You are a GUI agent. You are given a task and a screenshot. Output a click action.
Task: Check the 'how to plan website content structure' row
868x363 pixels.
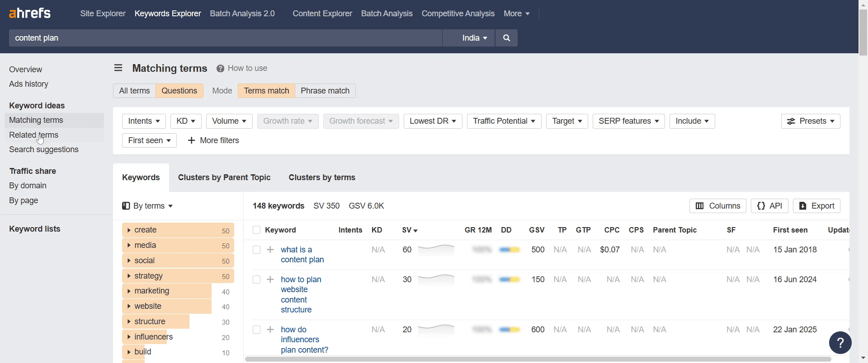click(x=256, y=279)
